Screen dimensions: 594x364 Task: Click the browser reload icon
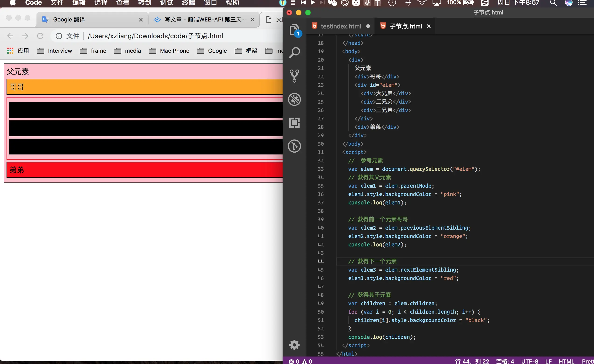(40, 36)
